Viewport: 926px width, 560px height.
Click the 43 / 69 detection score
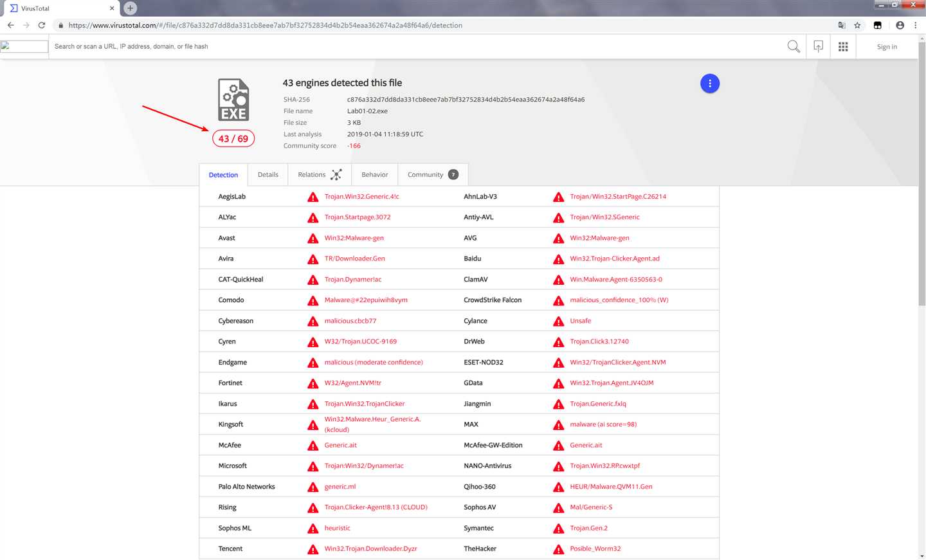pos(233,139)
